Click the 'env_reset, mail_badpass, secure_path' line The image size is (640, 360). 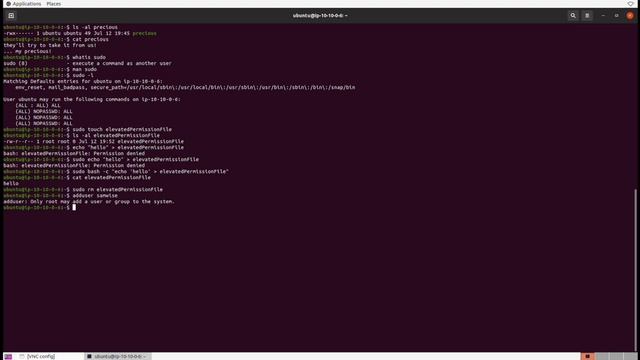pyautogui.click(x=185, y=87)
